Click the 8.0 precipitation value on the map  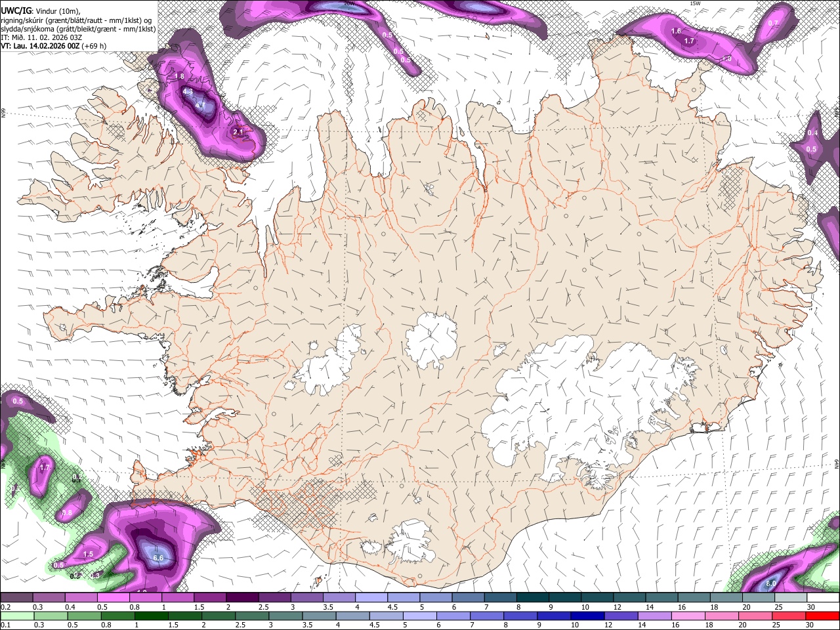[771, 583]
